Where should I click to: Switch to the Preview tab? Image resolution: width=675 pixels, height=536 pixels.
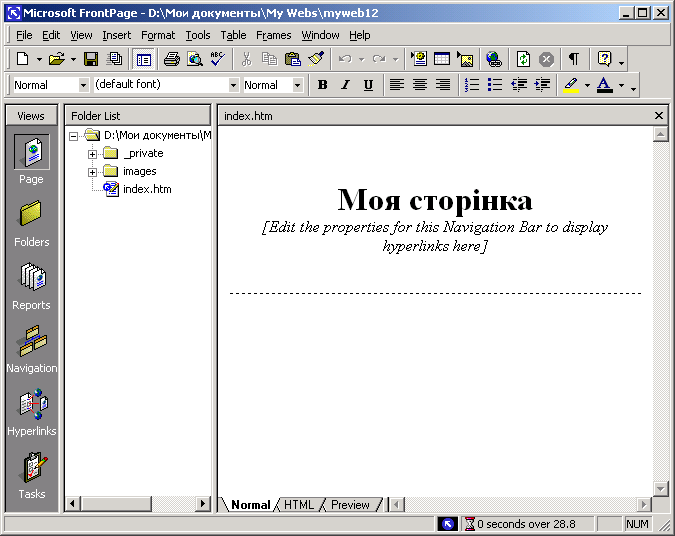point(350,505)
